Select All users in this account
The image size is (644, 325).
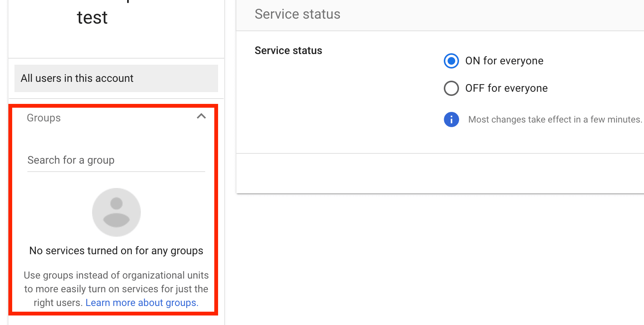[x=116, y=78]
